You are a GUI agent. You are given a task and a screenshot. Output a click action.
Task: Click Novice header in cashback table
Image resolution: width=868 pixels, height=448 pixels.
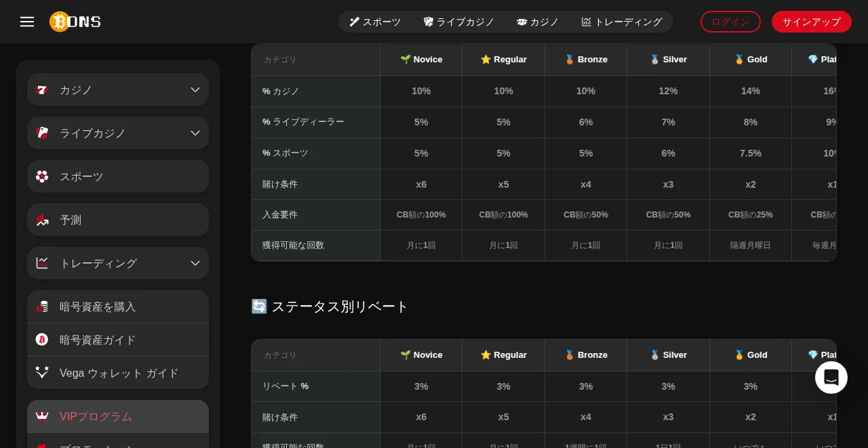point(421,60)
